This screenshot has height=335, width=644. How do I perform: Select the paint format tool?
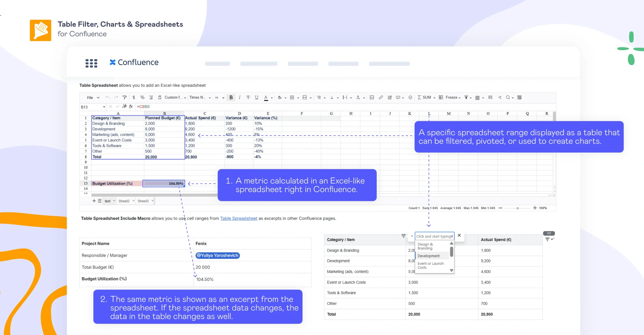124,97
